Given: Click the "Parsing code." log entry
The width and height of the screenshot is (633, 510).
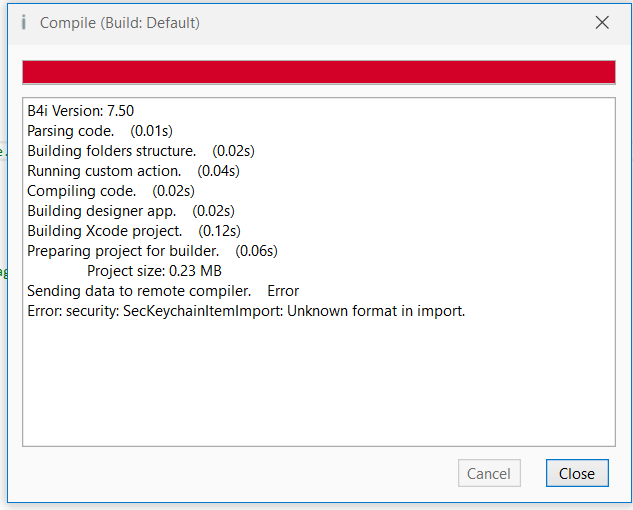Looking at the screenshot, I should 70,131.
